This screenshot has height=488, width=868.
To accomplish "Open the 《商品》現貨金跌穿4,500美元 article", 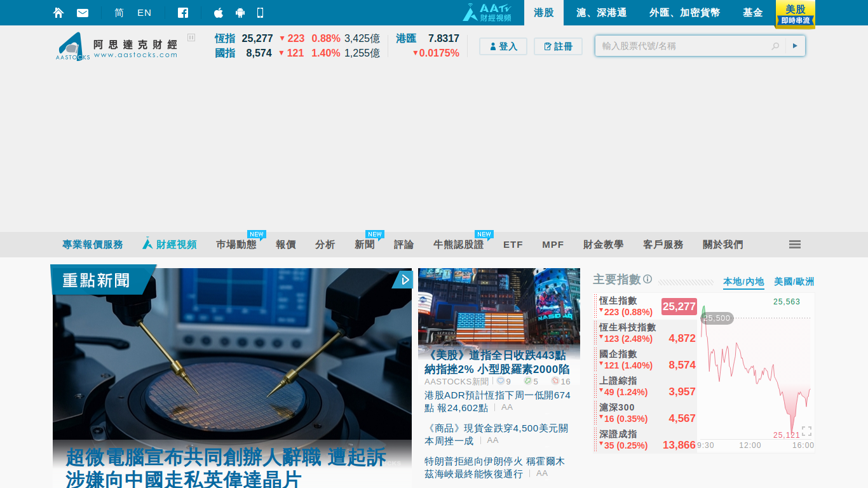I will coord(496,434).
